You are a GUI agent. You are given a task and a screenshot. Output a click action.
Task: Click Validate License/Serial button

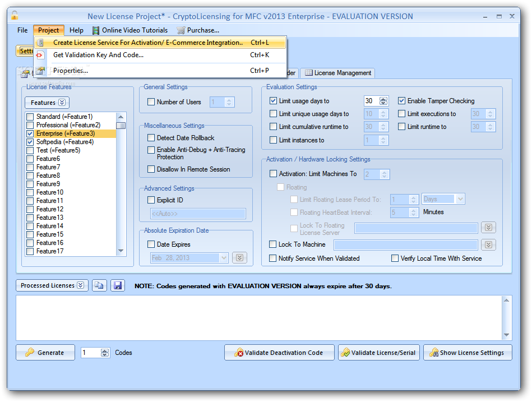pyautogui.click(x=379, y=353)
